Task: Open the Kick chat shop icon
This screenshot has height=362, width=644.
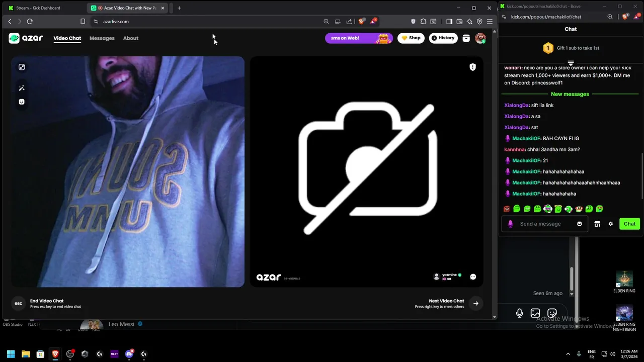Action: [x=597, y=224]
